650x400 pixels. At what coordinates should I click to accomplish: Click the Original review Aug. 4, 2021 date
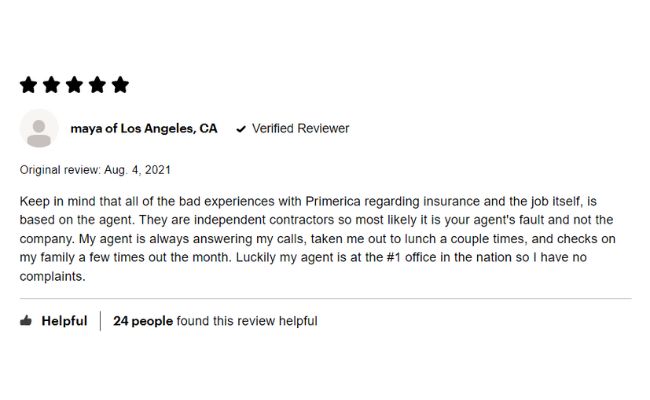coord(95,170)
